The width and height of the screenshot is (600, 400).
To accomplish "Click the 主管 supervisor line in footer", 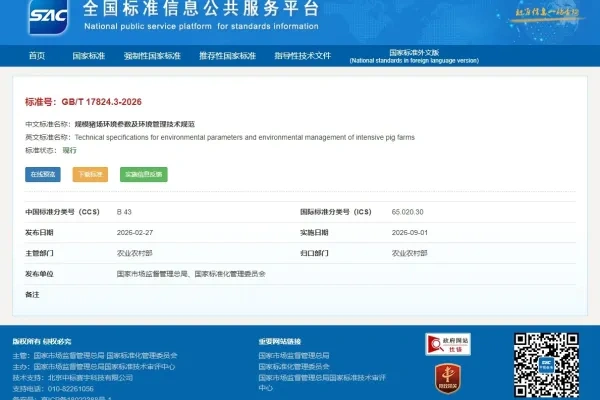I will click(95, 356).
